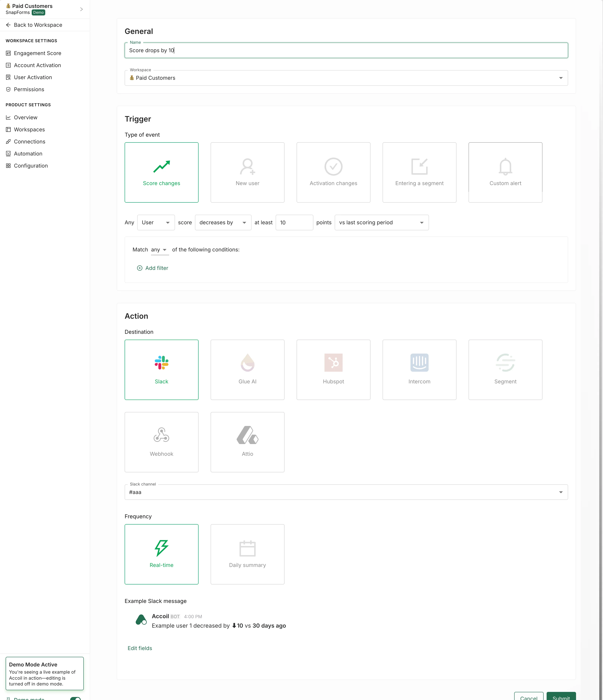Image resolution: width=603 pixels, height=700 pixels.
Task: Choose Activation changes as the trigger
Action: 333,172
